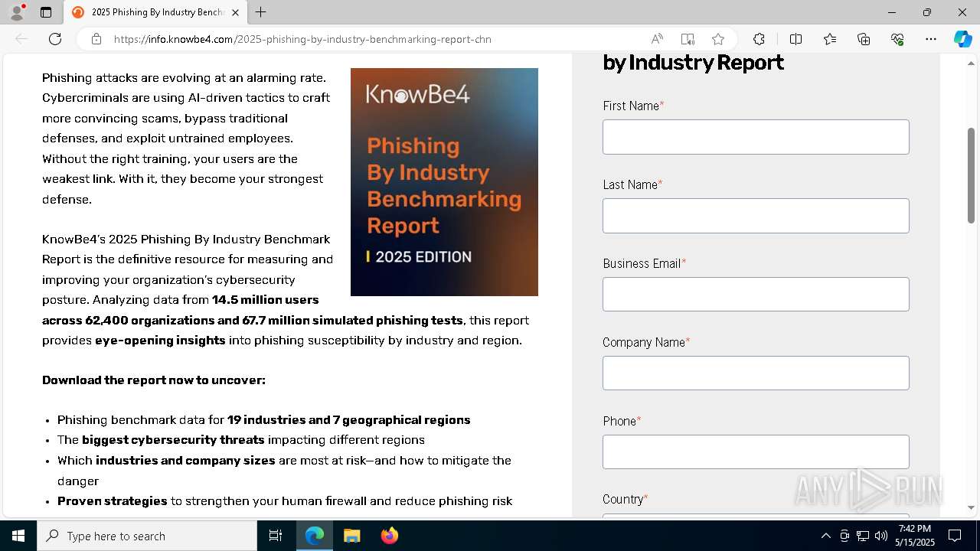Viewport: 980px width, 551px height.
Task: Launch Copilot sidebar
Action: click(x=962, y=39)
